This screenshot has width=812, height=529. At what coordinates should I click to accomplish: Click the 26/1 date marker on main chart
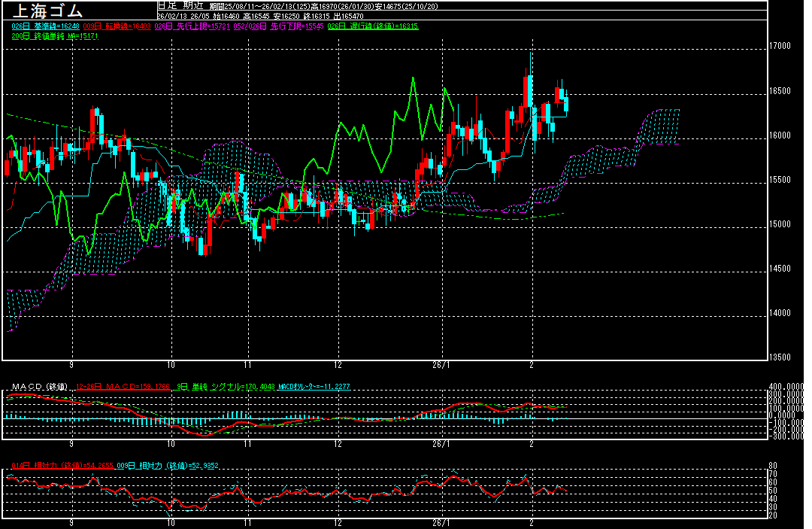pos(443,363)
